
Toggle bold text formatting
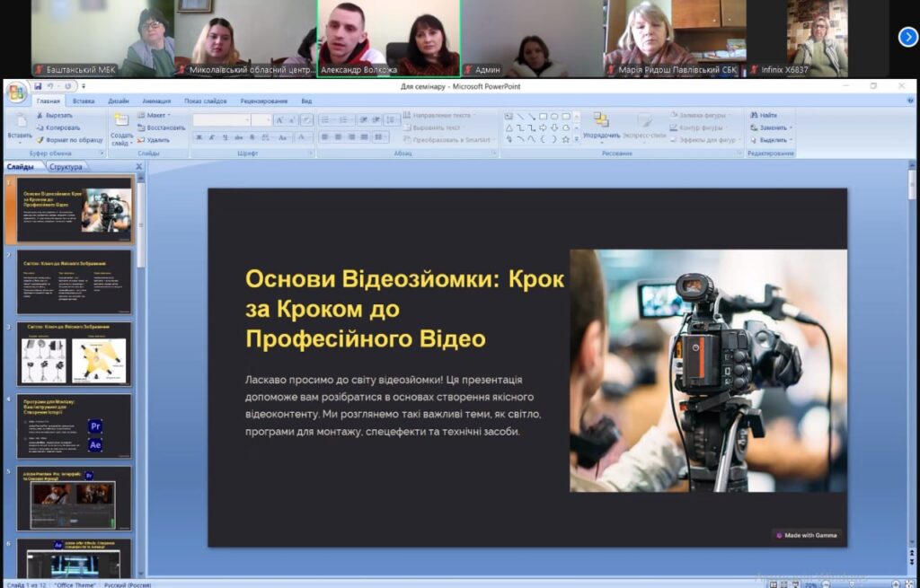point(199,137)
